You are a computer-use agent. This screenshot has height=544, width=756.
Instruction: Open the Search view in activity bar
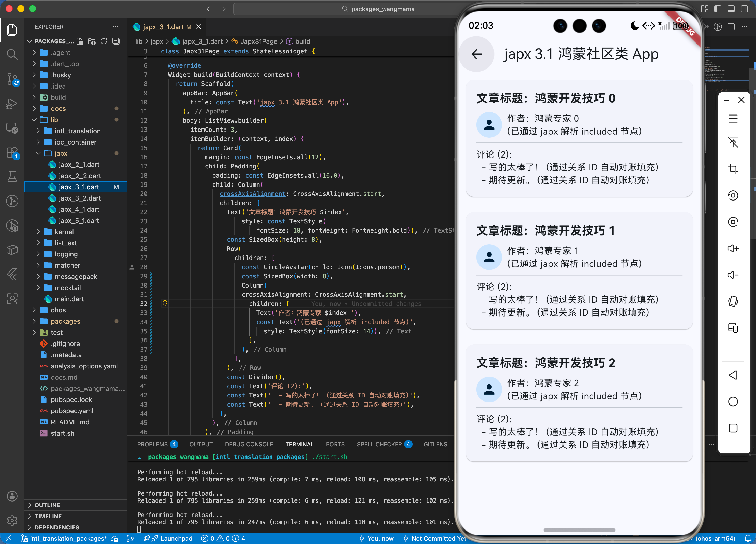pyautogui.click(x=12, y=54)
